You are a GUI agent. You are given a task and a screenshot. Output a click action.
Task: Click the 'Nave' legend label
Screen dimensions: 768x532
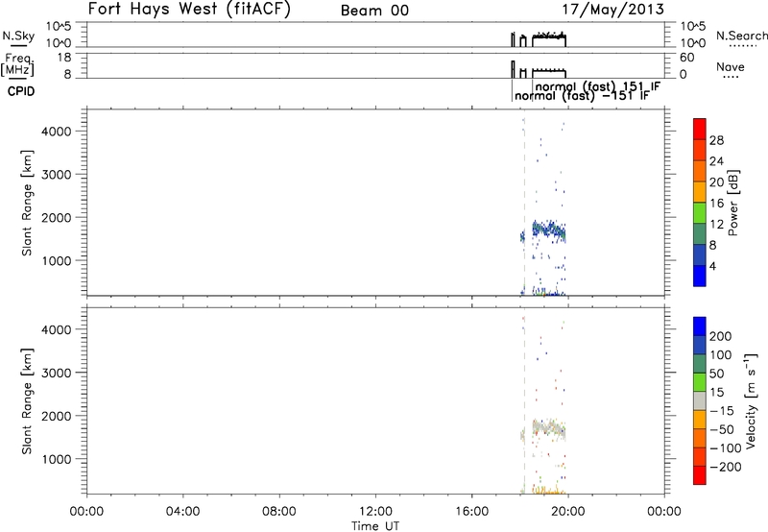[730, 67]
